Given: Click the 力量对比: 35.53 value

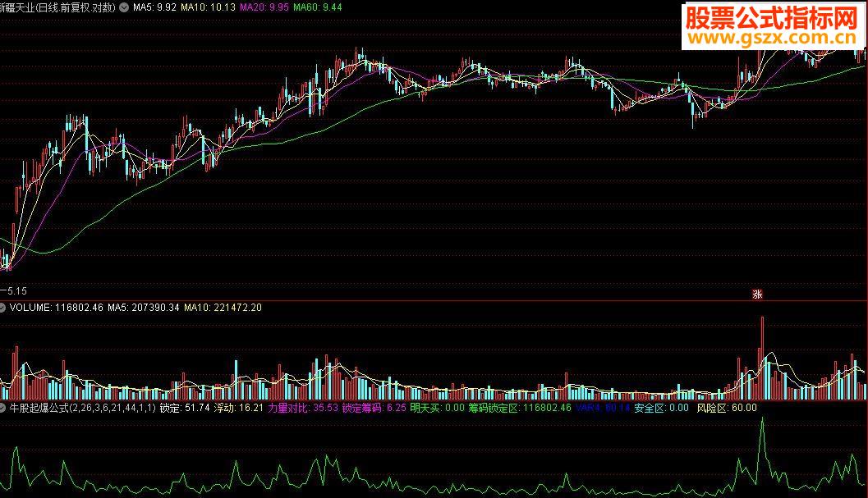Looking at the screenshot, I should 303,408.
